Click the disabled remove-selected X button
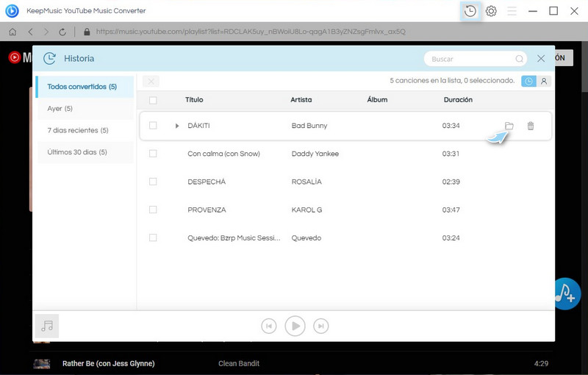588x375 pixels. [x=151, y=81]
